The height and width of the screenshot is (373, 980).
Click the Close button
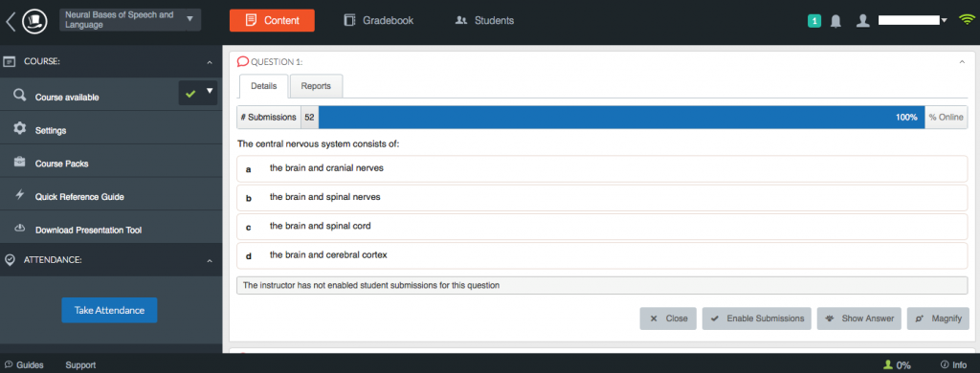pos(668,318)
